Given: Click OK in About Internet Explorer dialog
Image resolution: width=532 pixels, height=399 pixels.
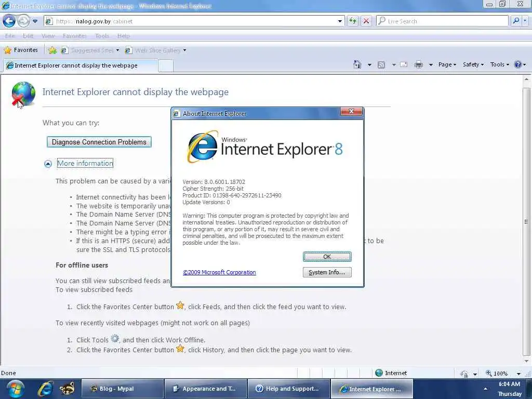Looking at the screenshot, I should (327, 257).
